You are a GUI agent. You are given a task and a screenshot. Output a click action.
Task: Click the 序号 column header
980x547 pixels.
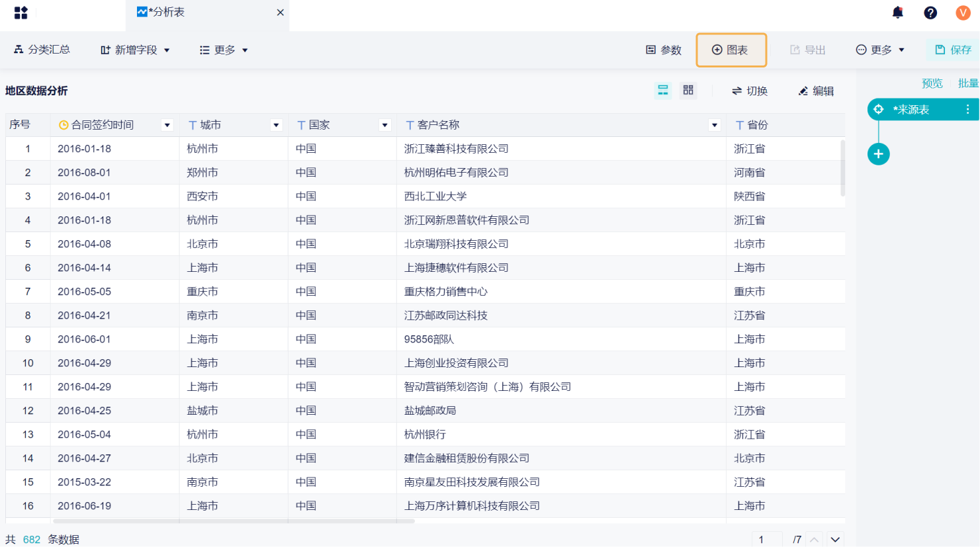click(28, 125)
